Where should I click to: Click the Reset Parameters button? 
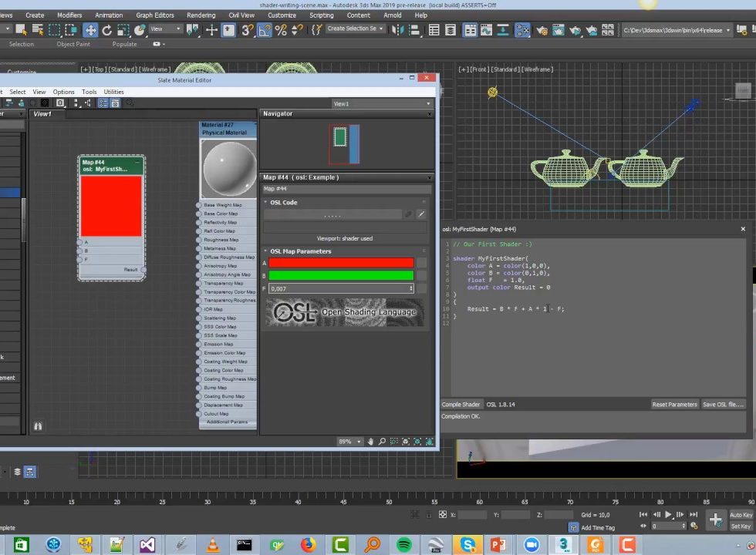pyautogui.click(x=674, y=405)
